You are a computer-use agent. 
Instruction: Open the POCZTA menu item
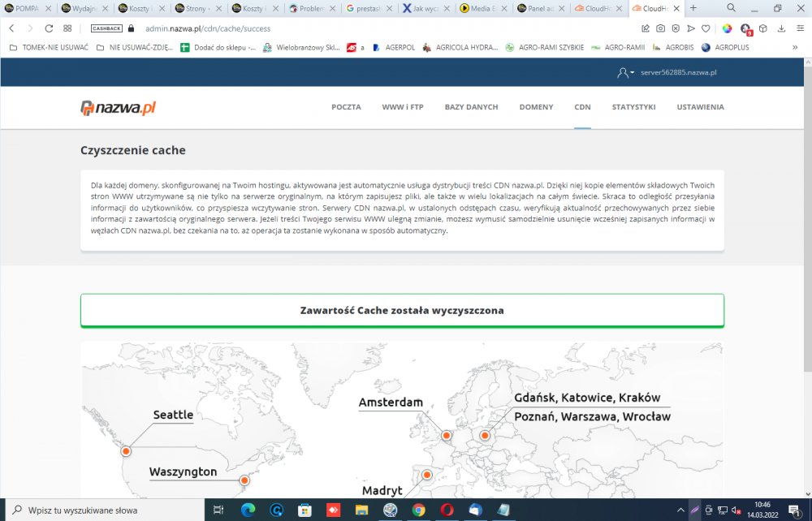pos(346,107)
